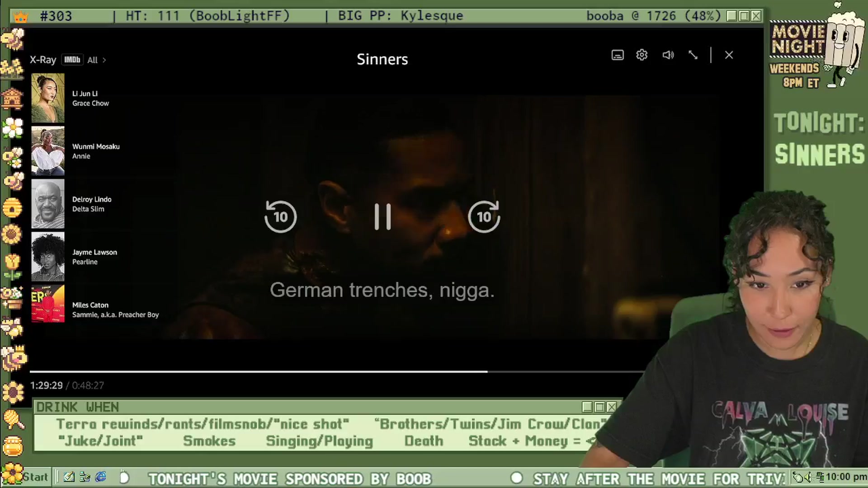868x488 pixels.
Task: Click the cast name 'Delroy Lindo'
Action: click(92, 199)
